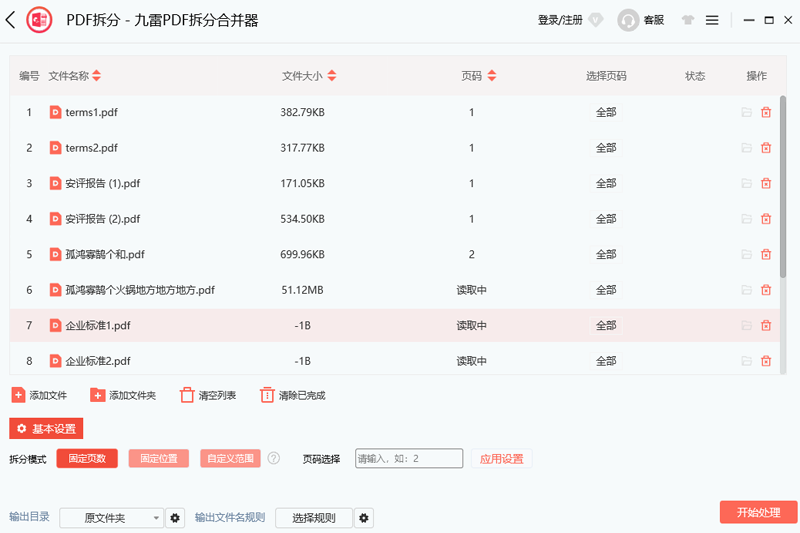This screenshot has height=533, width=800.
Task: Click 选择规则 button
Action: 314,518
